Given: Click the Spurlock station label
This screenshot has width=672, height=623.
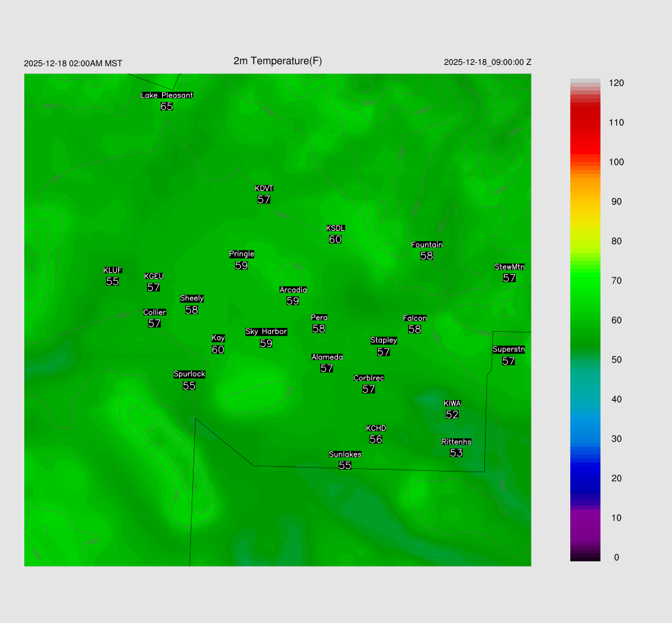Looking at the screenshot, I should click(189, 374).
